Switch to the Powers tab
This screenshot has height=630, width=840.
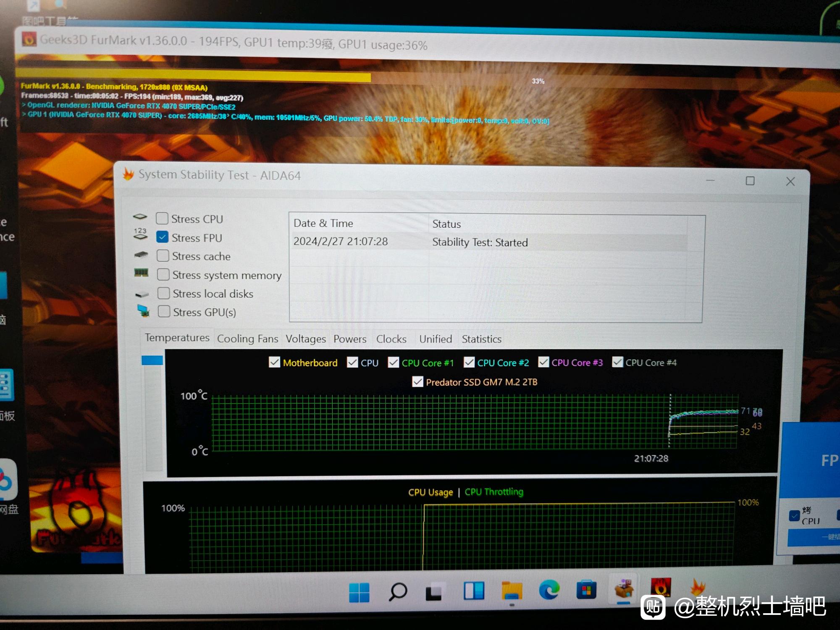(350, 339)
